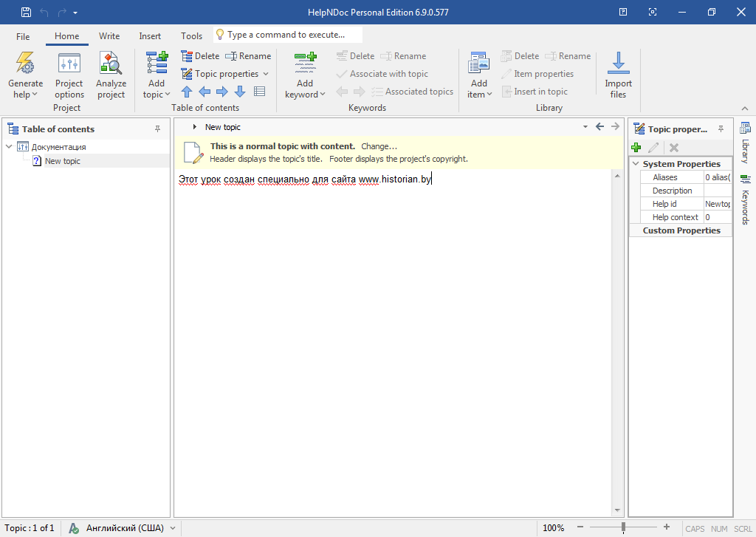Select the Документация project item
This screenshot has width=756, height=537.
[58, 147]
